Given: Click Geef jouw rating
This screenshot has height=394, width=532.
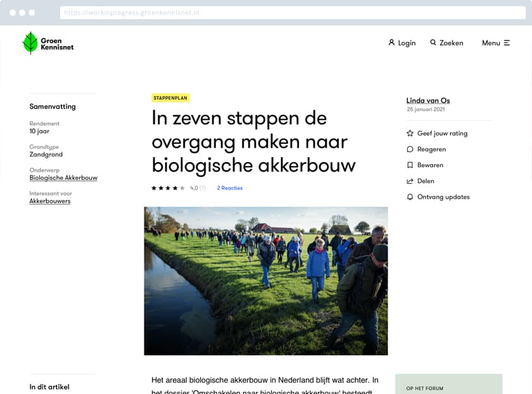Looking at the screenshot, I should [x=442, y=134].
